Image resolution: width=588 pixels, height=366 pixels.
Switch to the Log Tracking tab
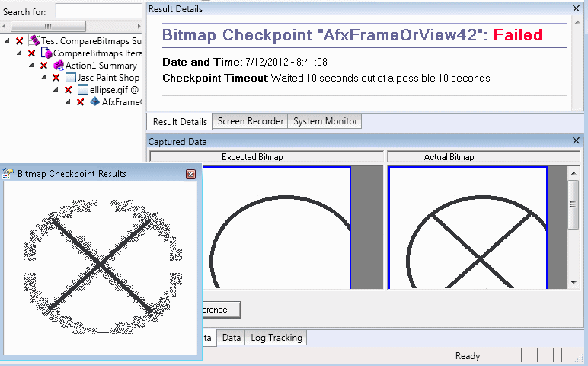tap(276, 338)
